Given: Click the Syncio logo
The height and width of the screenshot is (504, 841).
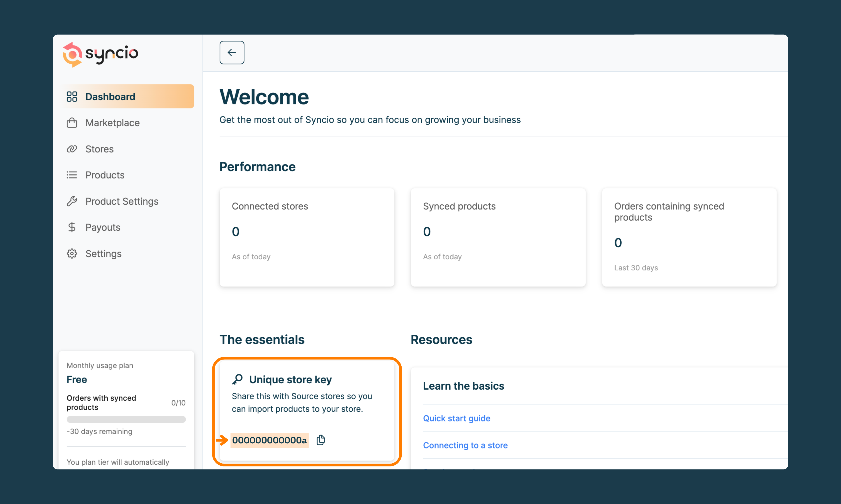Looking at the screenshot, I should point(101,54).
